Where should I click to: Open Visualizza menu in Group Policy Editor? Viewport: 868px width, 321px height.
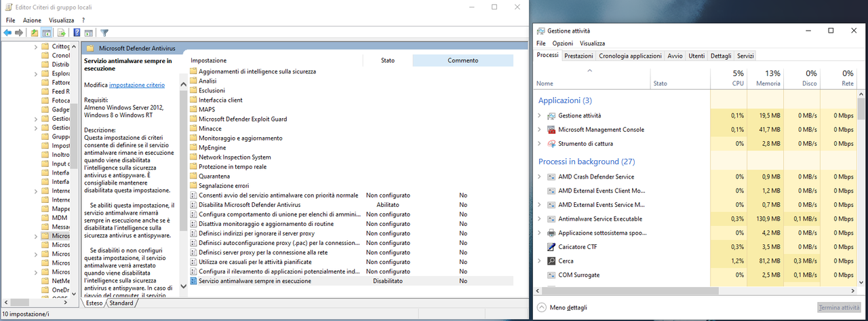[x=61, y=20]
